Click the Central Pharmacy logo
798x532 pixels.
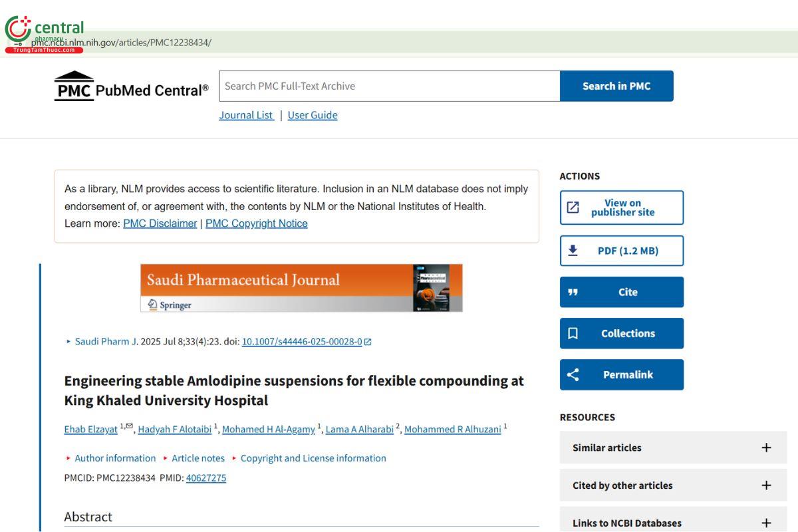(45, 35)
